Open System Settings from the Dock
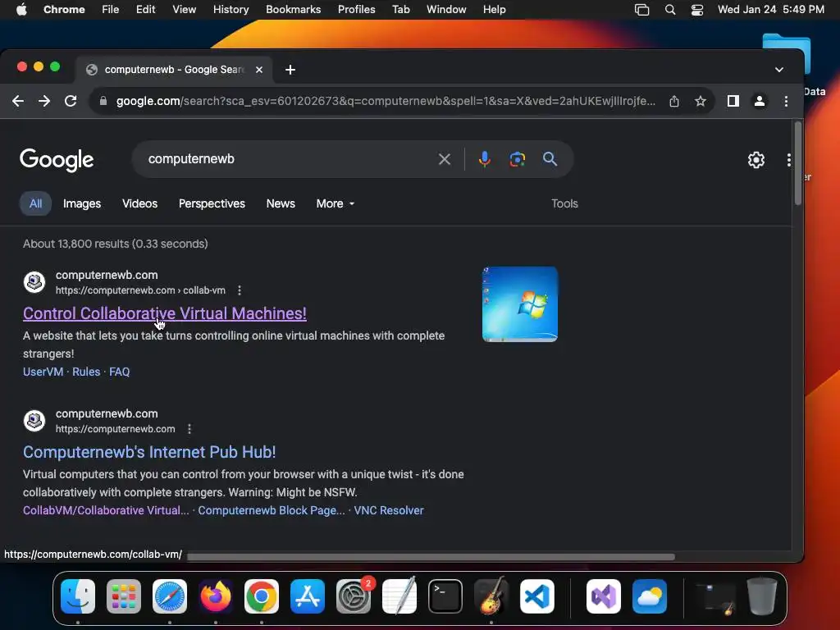Viewport: 840px width, 630px height. (x=354, y=596)
